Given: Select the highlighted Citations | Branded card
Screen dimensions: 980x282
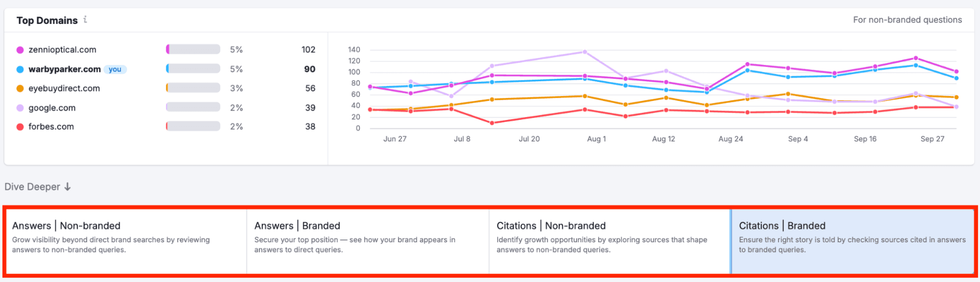Looking at the screenshot, I should coord(852,241).
